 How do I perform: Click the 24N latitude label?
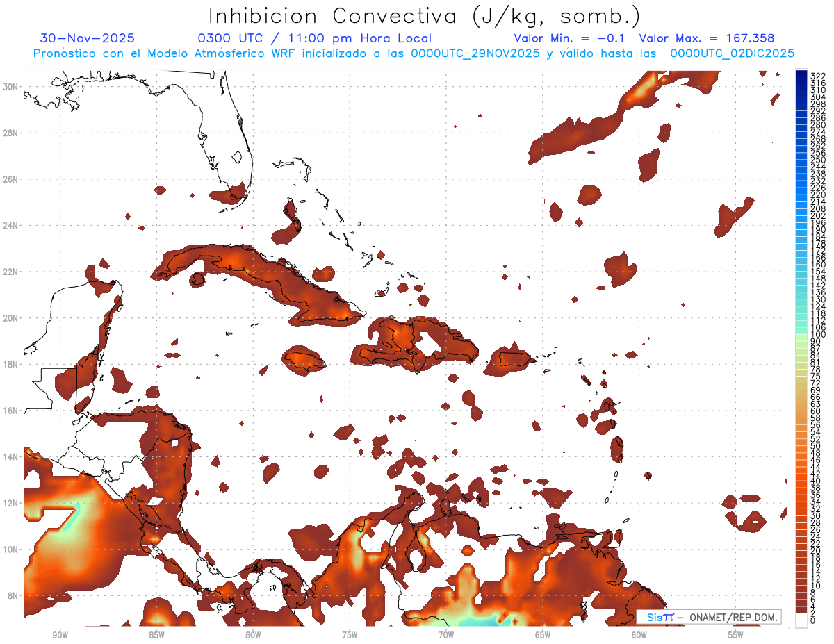click(x=11, y=226)
